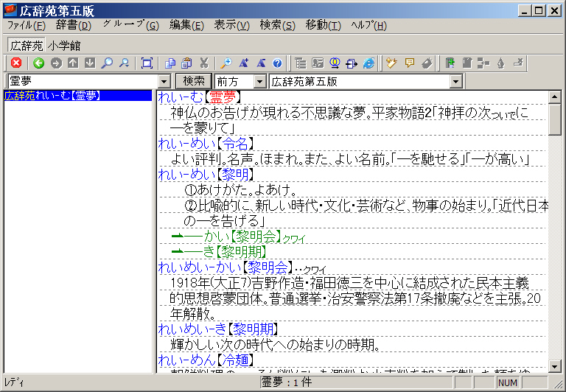Click the small magnifier icon beside the large one
The height and width of the screenshot is (392, 566).
[x=124, y=63]
